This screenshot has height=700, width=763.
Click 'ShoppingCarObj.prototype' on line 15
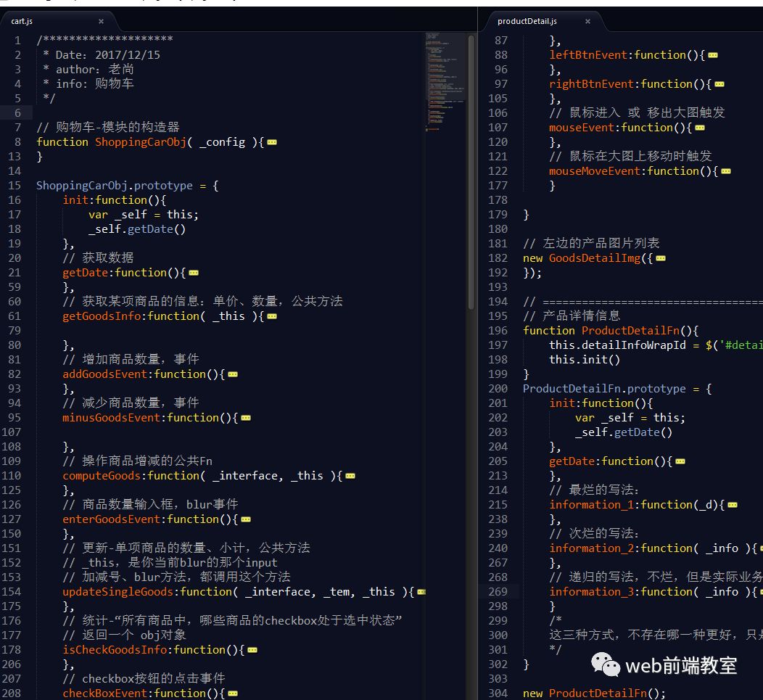pyautogui.click(x=115, y=186)
